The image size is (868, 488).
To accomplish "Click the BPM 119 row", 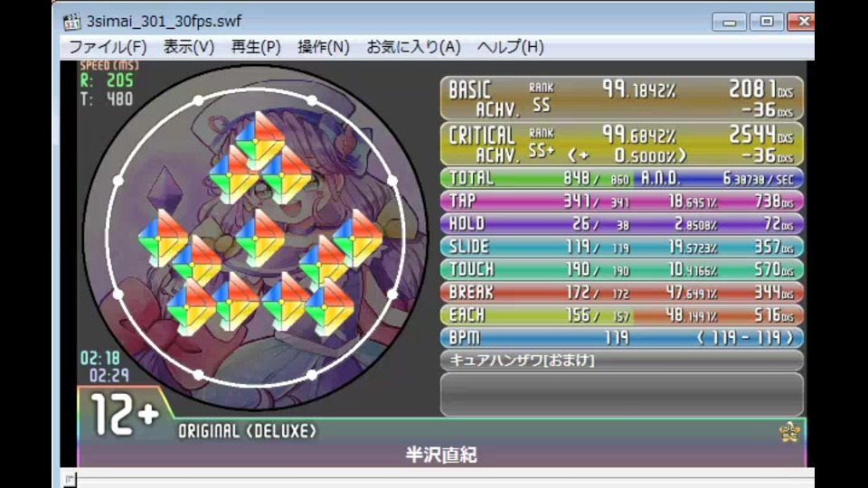I will 622,337.
